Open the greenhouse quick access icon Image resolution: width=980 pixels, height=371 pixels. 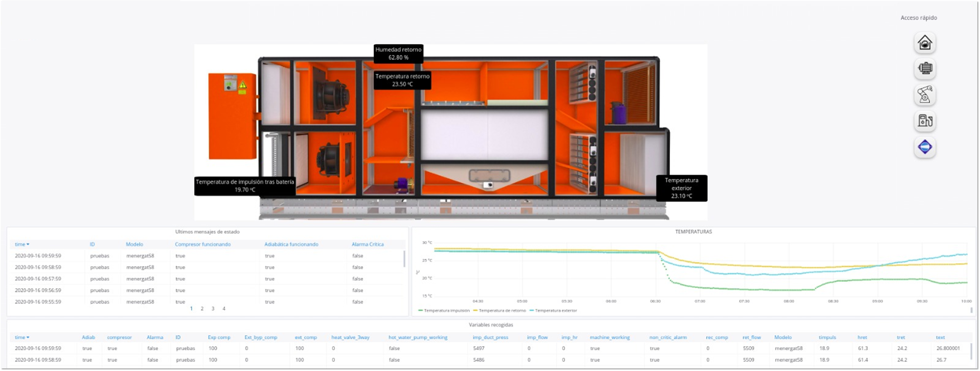coord(925,43)
